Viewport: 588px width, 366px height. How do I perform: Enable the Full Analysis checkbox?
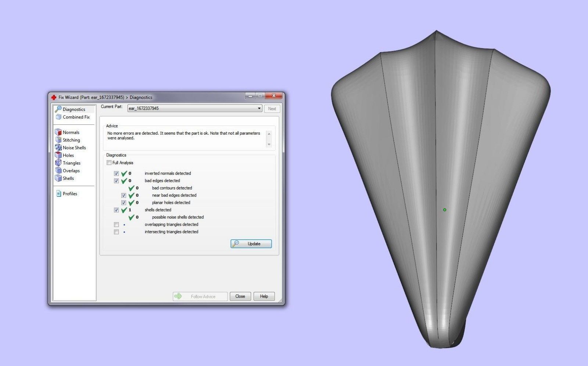click(109, 163)
